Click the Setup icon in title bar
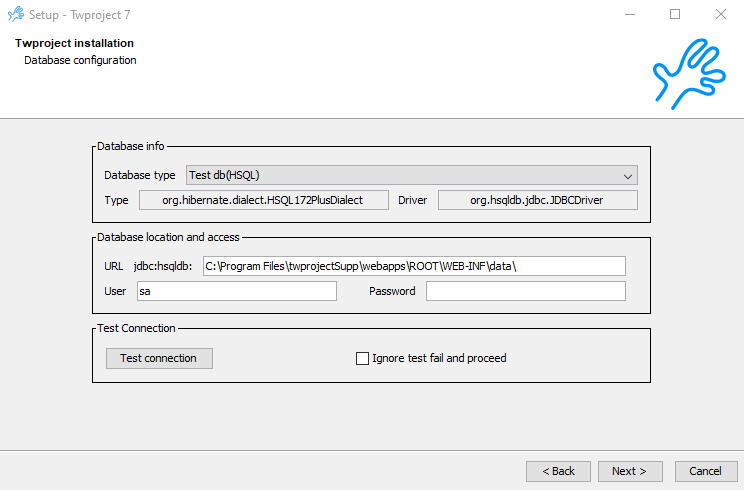This screenshot has height=490, width=744. pos(15,15)
